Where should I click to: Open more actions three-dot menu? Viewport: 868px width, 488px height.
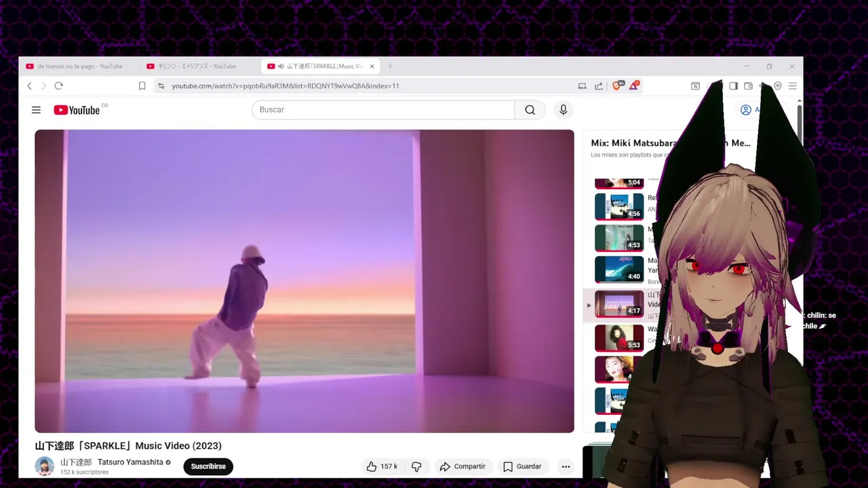(566, 466)
